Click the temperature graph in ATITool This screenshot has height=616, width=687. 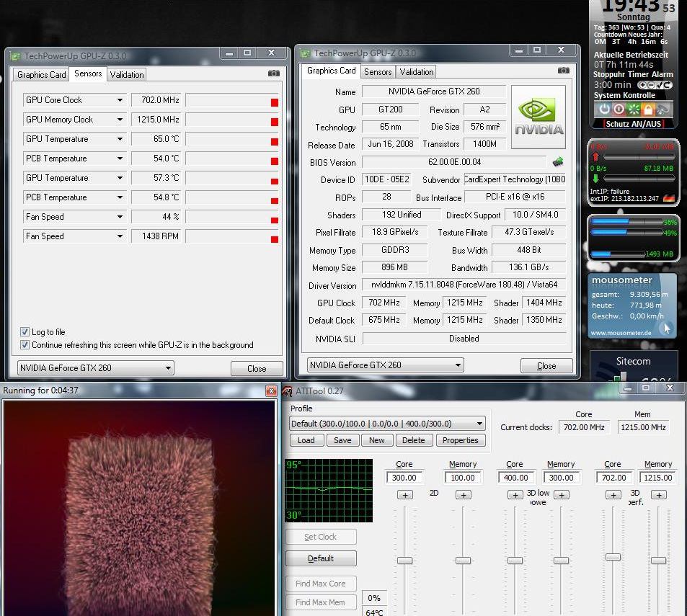click(329, 491)
